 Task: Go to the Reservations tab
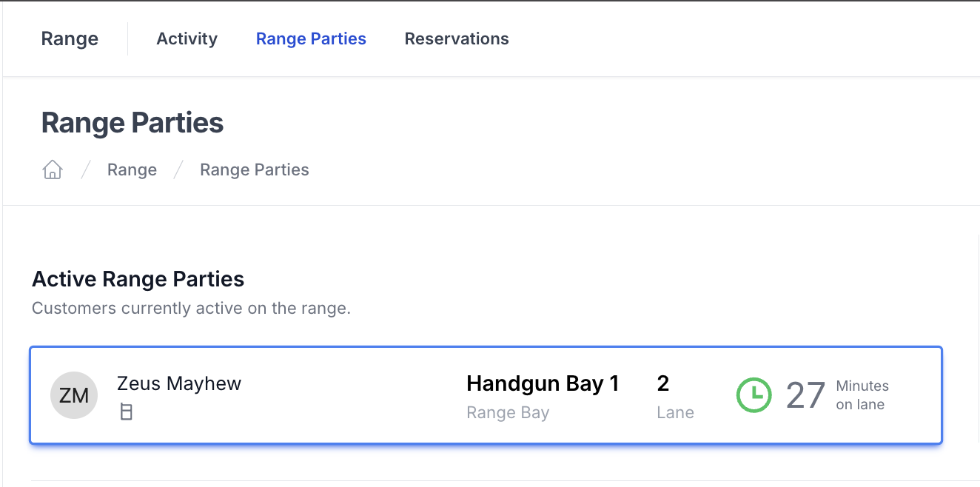(457, 38)
